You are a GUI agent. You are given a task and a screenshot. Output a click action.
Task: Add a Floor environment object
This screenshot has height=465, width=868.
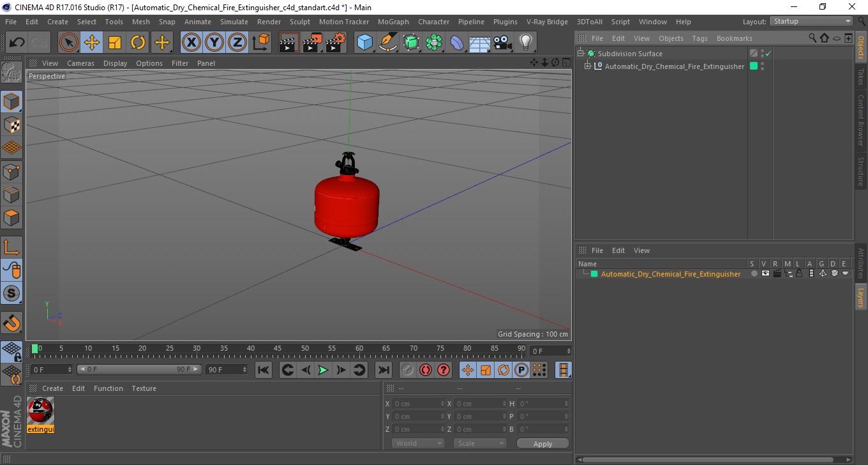(x=480, y=43)
